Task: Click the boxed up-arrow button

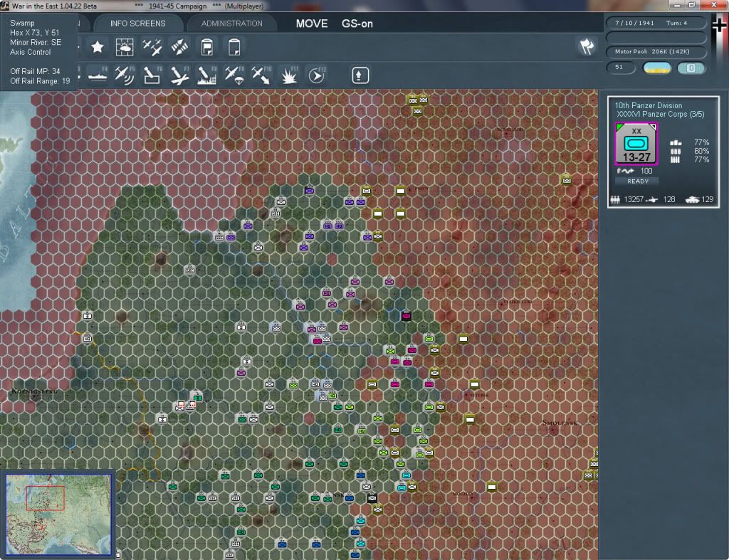Action: point(360,75)
